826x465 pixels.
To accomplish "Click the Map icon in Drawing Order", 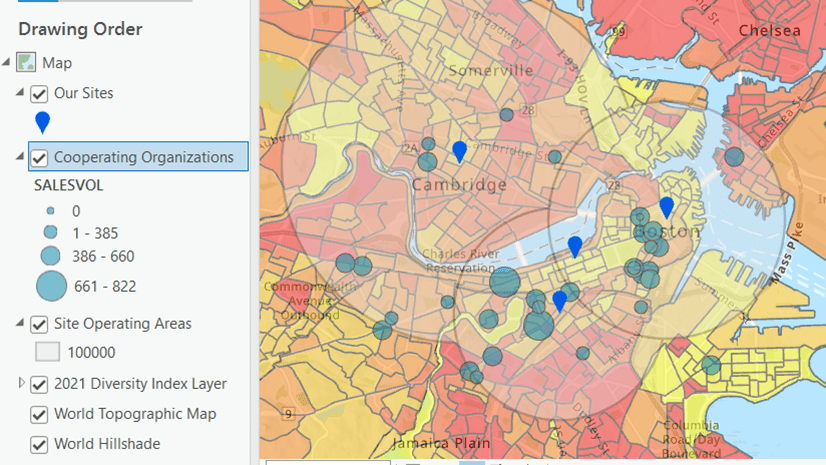I will tap(26, 62).
